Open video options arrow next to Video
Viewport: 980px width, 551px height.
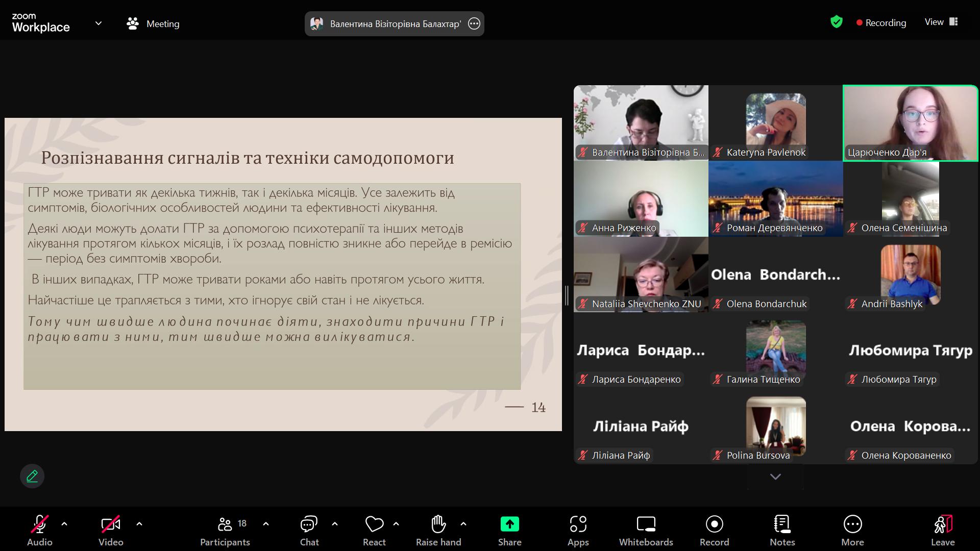139,524
